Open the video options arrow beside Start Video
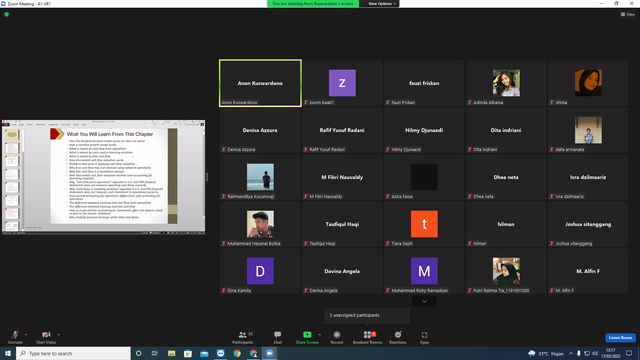Viewport: 640px width, 360px height. point(58,335)
